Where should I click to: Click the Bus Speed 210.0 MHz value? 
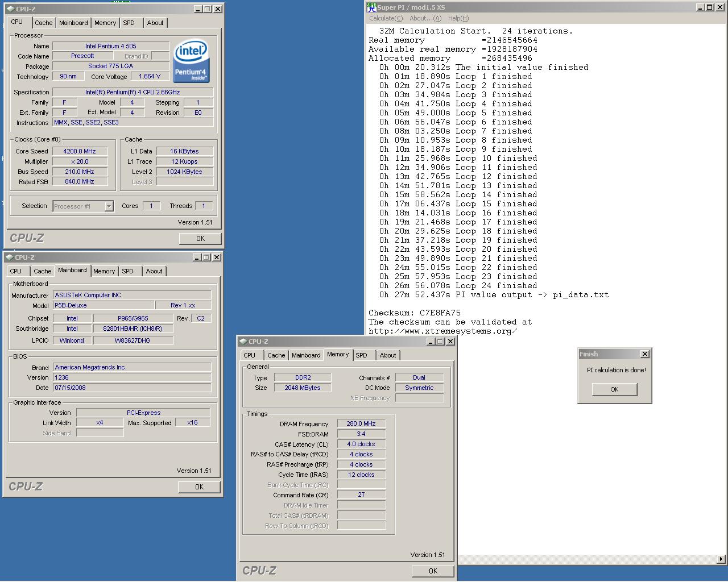80,172
